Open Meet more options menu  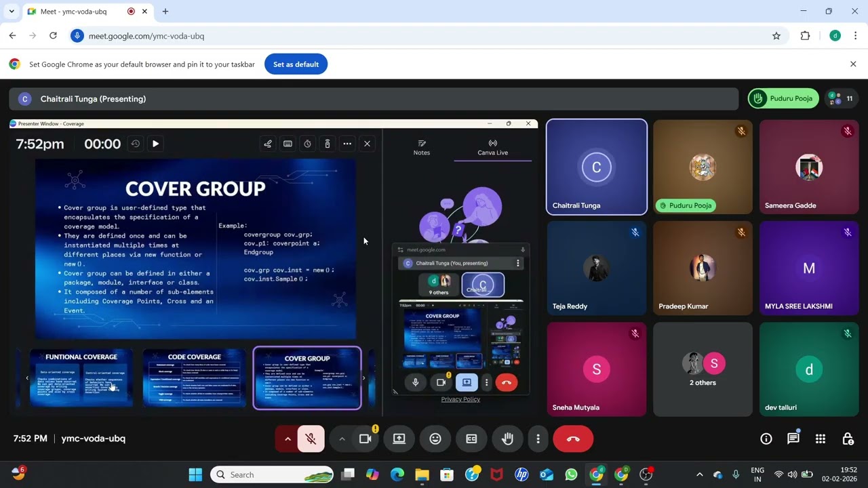(x=538, y=439)
